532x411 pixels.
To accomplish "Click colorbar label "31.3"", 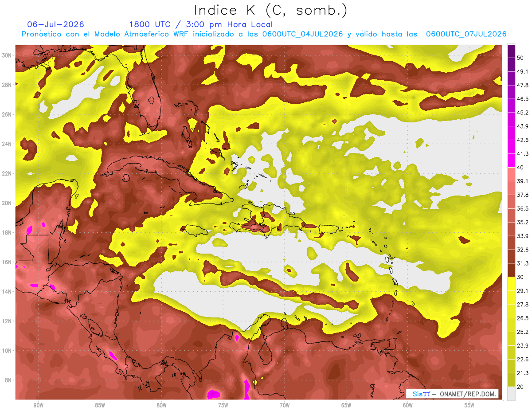I will tap(522, 263).
